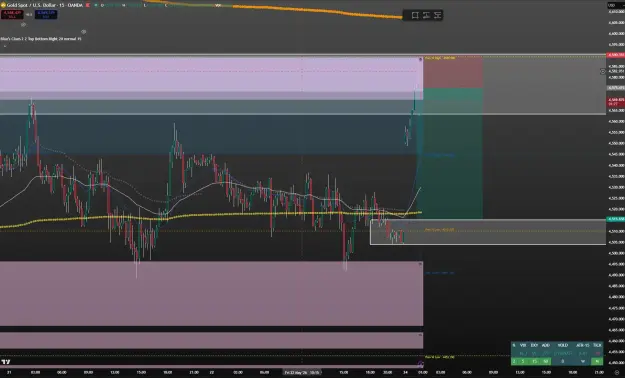Toggle the eye icon above Max's Chaos label
This screenshot has width=625, height=378.
(x=84, y=32)
